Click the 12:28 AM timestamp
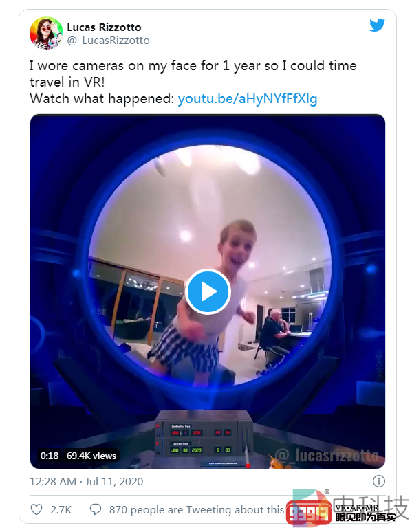This screenshot has width=412, height=532. click(53, 481)
